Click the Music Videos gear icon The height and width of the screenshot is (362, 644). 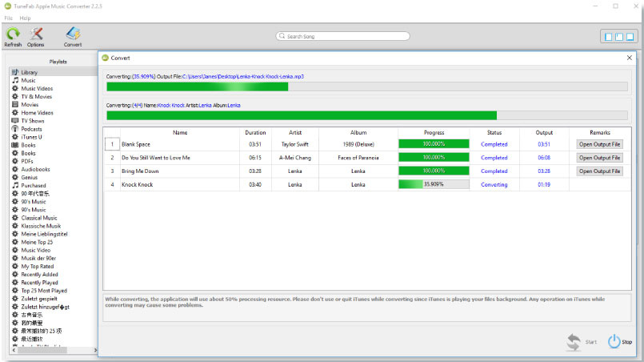coord(15,88)
